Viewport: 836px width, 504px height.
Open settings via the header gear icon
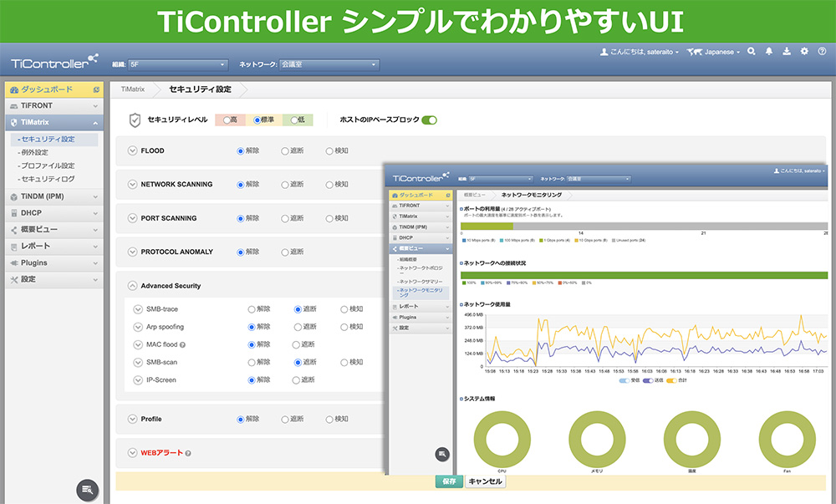pyautogui.click(x=804, y=52)
